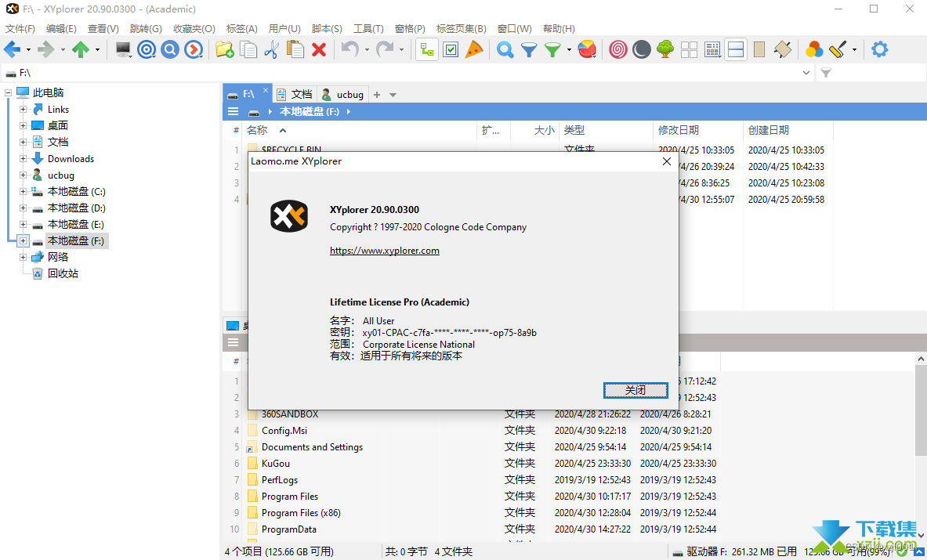The width and height of the screenshot is (927, 560).
Task: Switch to thumbnails view grid icon
Action: 689,49
